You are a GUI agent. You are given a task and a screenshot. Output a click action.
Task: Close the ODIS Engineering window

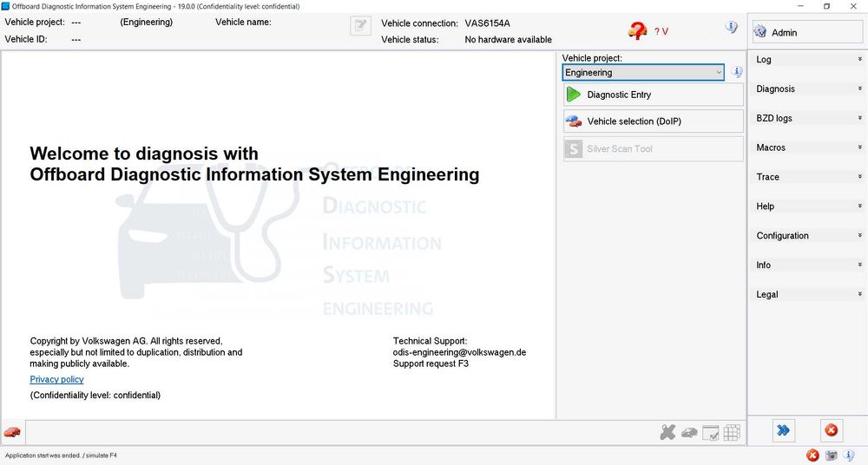(x=853, y=6)
